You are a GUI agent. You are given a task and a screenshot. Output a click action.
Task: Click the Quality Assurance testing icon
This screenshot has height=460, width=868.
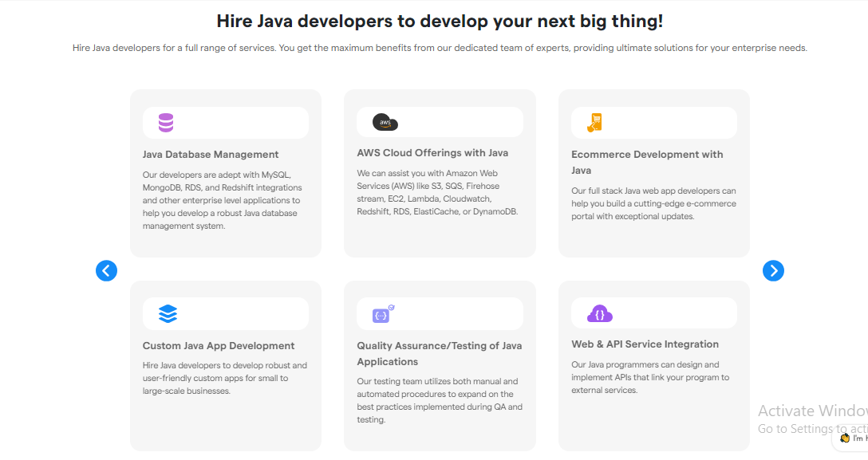[383, 314]
